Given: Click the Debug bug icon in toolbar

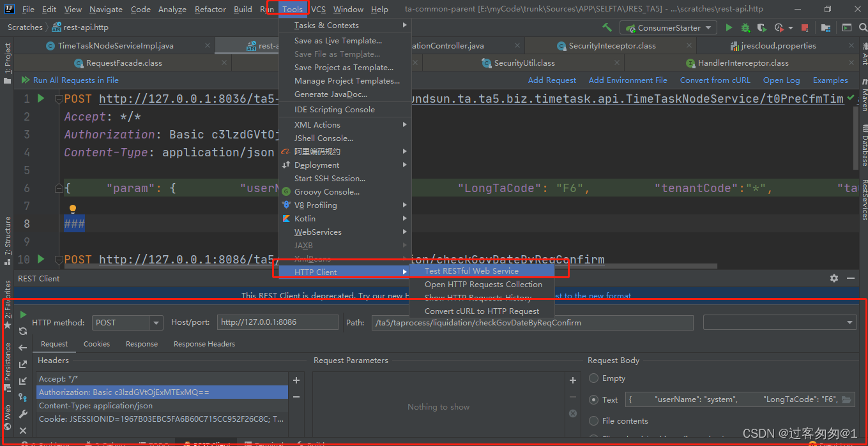Looking at the screenshot, I should 745,27.
